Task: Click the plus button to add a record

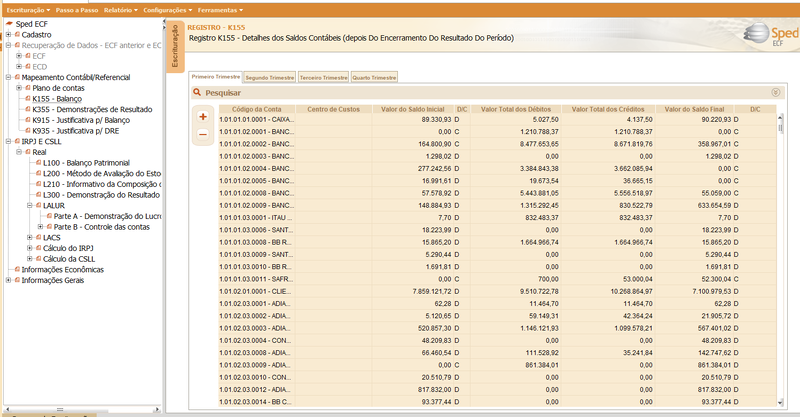Action: point(203,116)
